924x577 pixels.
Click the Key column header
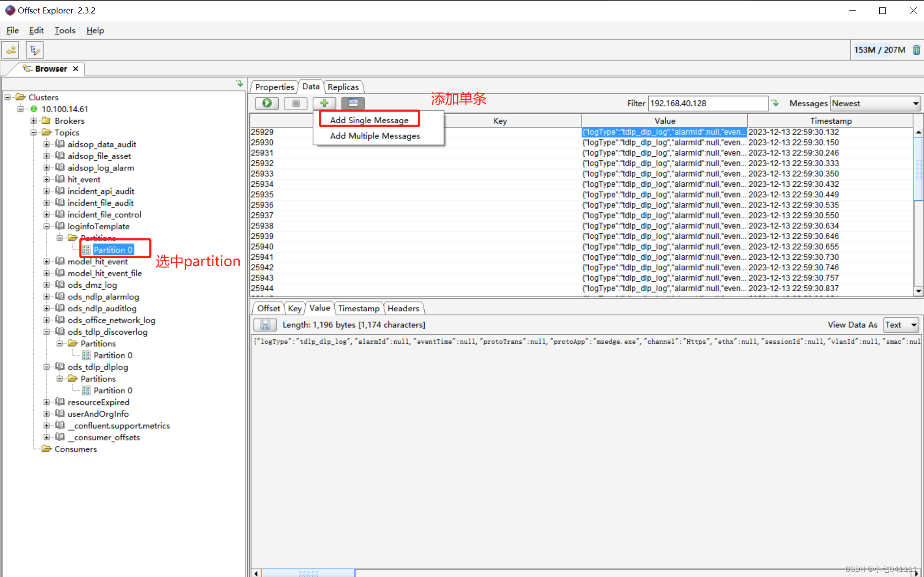pyautogui.click(x=499, y=121)
